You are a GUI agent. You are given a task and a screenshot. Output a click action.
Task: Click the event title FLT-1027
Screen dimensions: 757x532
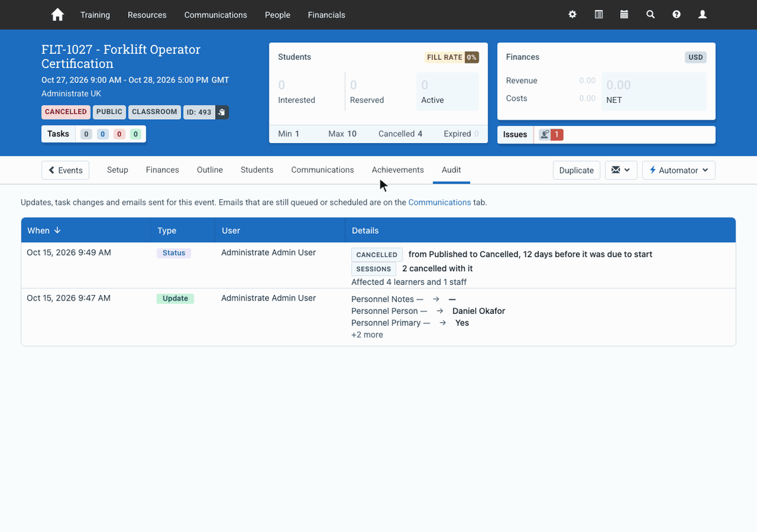121,56
